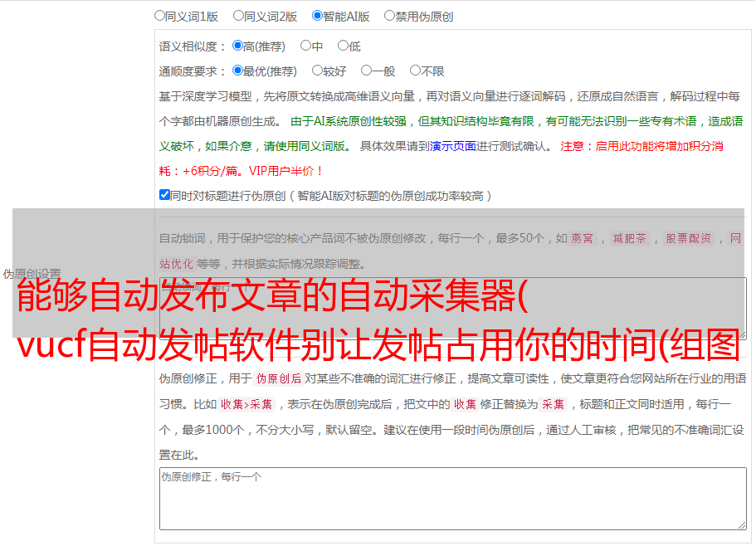Set 通顺度要求 to 较好

point(317,71)
